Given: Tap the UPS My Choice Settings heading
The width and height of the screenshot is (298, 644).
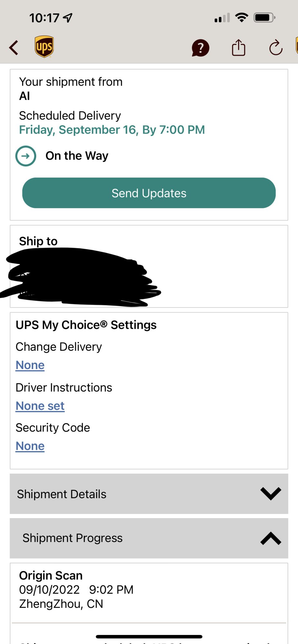Looking at the screenshot, I should [x=86, y=325].
